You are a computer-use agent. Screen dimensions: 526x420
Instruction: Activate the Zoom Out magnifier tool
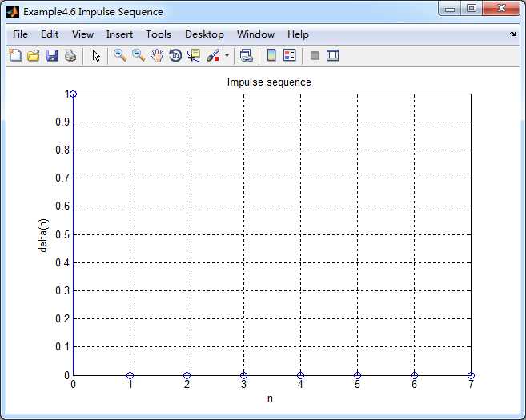(x=139, y=55)
